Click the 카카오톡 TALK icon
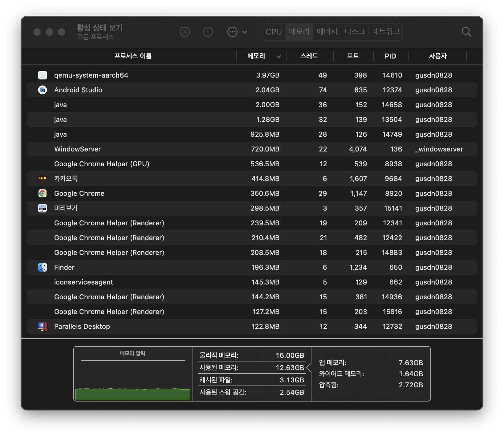 click(43, 179)
